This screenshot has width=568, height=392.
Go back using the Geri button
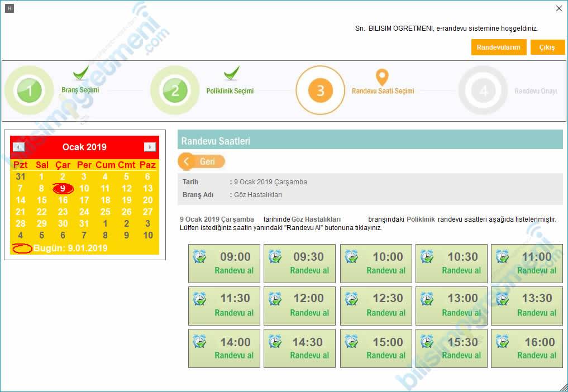coord(202,161)
